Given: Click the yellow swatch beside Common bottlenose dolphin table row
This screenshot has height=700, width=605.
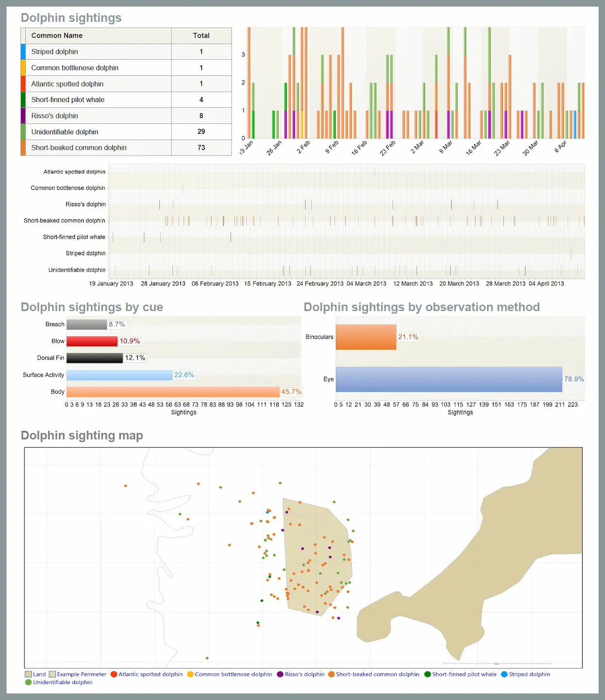Looking at the screenshot, I should pos(23,68).
